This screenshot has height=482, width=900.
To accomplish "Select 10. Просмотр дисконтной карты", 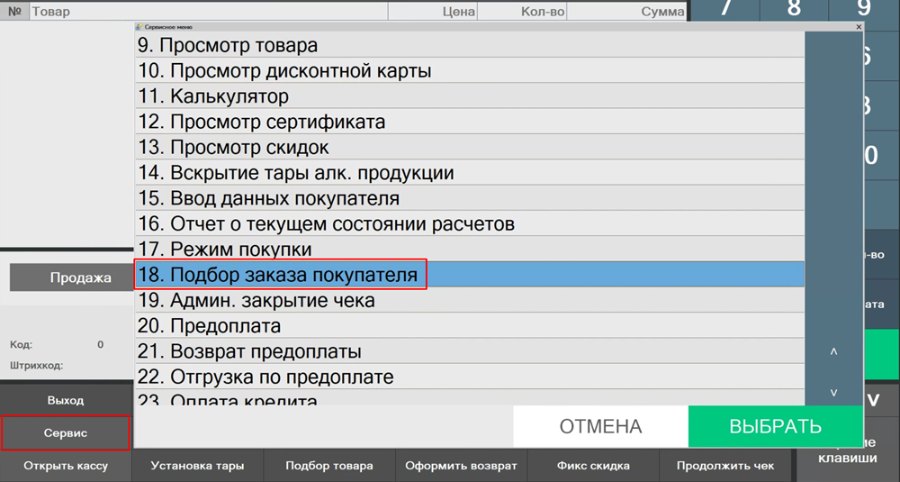I will pyautogui.click(x=470, y=71).
